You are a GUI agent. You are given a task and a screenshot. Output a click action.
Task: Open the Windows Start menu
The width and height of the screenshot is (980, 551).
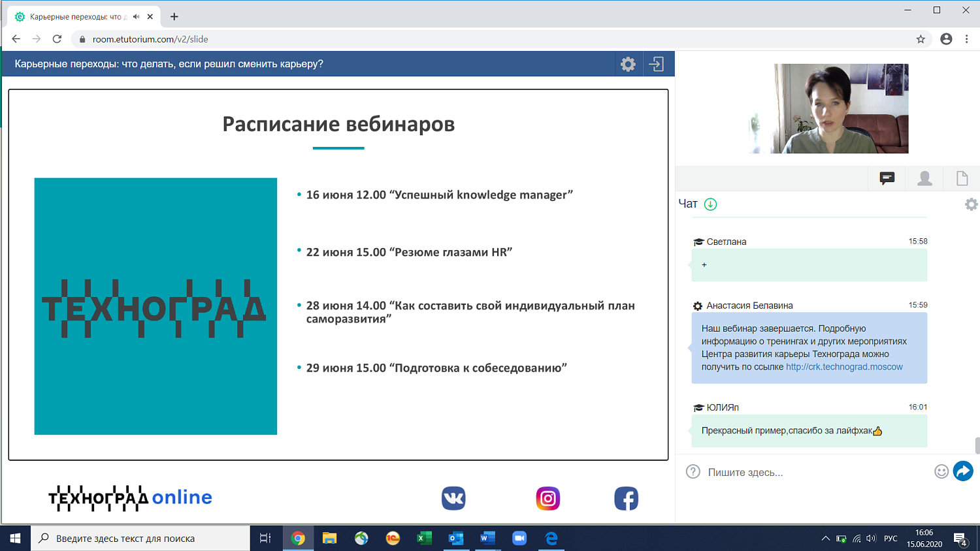[x=15, y=538]
